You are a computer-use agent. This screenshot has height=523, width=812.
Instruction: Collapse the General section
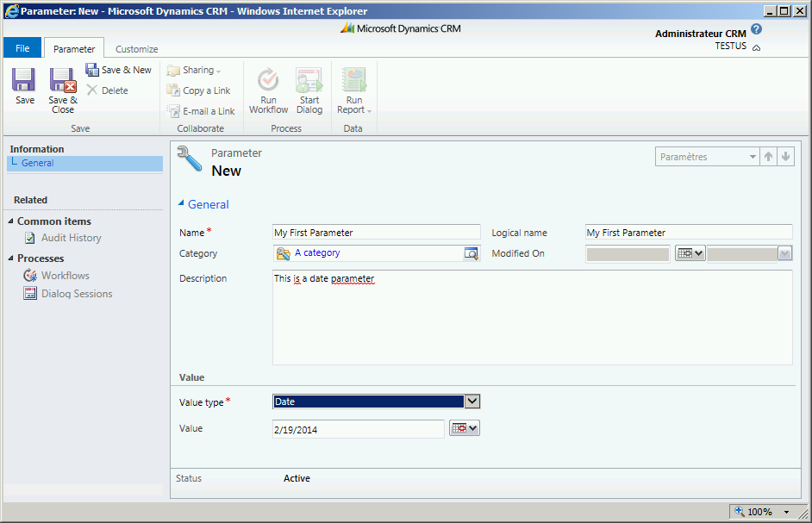point(182,204)
